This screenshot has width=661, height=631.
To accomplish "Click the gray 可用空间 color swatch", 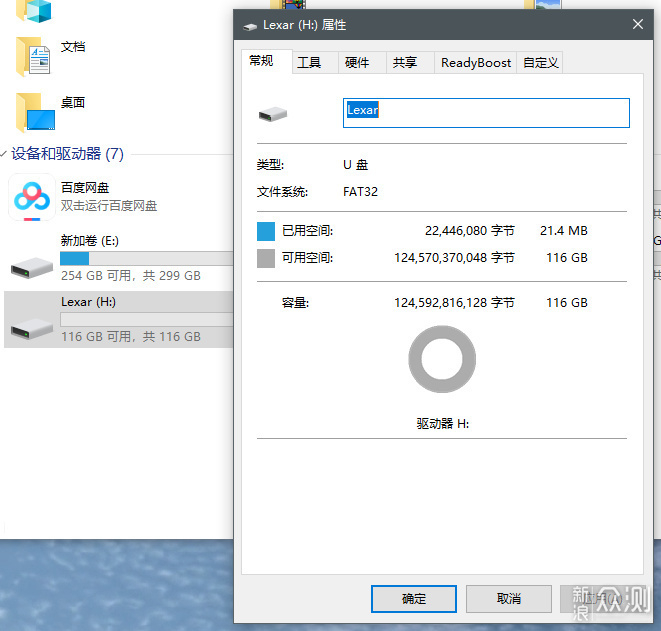I will [266, 258].
